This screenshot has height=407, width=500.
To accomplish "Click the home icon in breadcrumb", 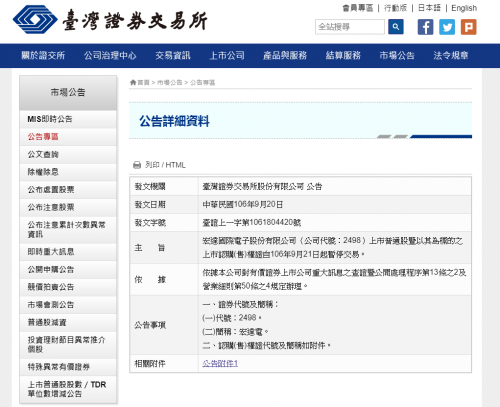I will [x=133, y=82].
